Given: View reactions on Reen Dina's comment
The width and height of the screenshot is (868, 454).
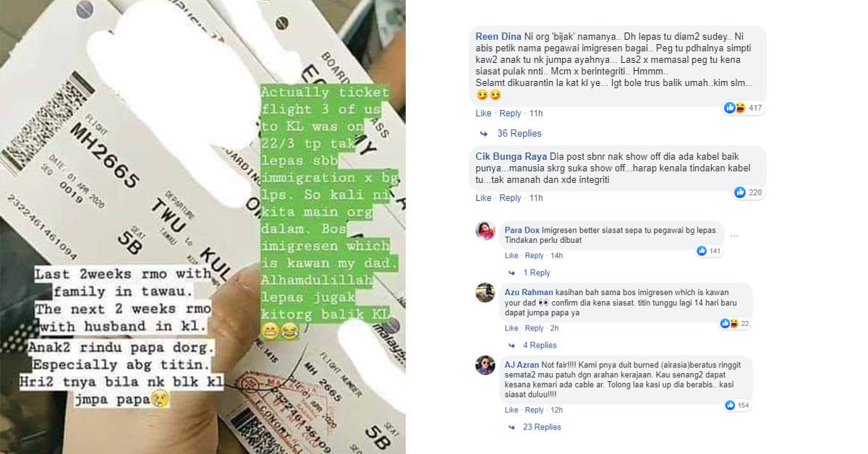Looking at the screenshot, I should [744, 108].
